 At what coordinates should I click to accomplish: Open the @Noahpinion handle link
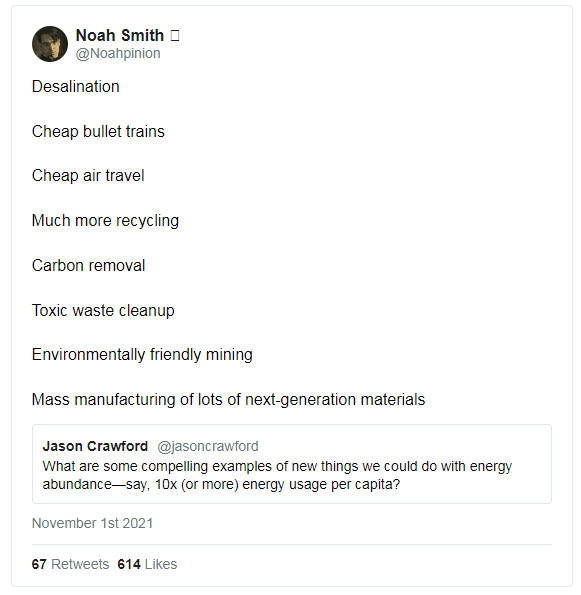(x=118, y=54)
